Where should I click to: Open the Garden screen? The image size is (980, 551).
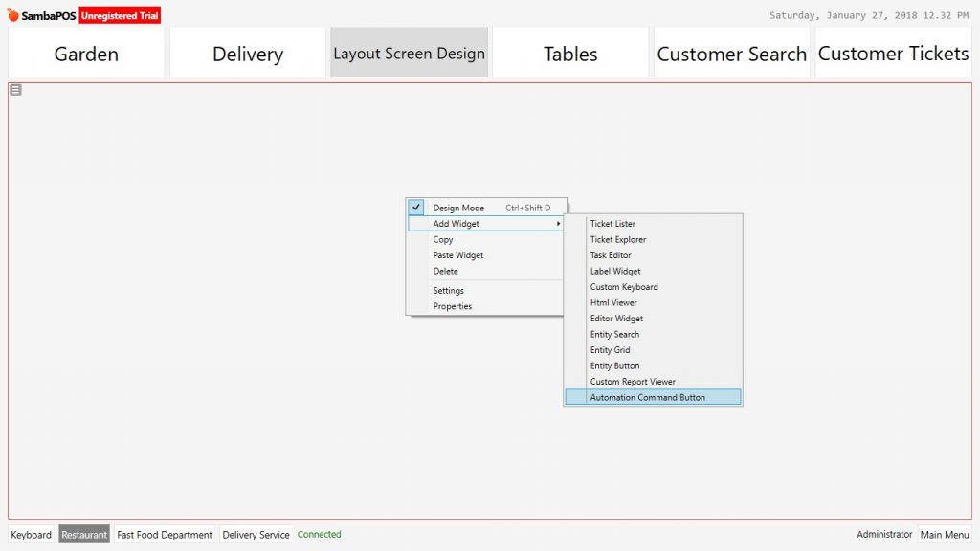pyautogui.click(x=86, y=54)
